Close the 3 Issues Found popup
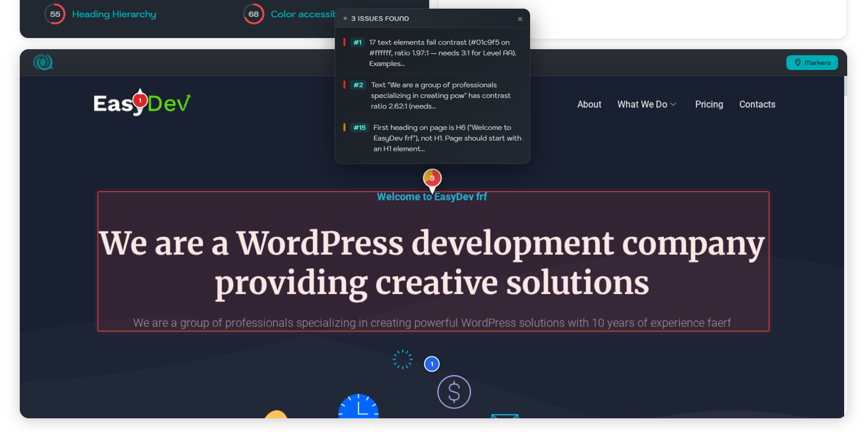The height and width of the screenshot is (432, 868). [x=520, y=19]
